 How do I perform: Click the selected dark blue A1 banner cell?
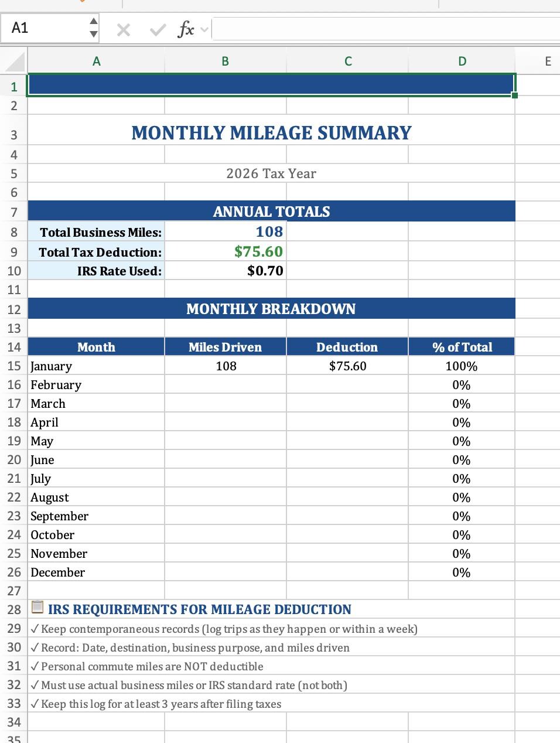point(271,84)
